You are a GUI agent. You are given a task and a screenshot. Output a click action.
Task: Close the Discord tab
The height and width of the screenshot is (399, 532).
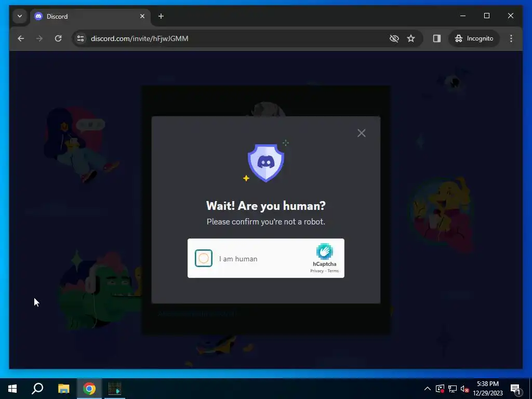tap(142, 16)
